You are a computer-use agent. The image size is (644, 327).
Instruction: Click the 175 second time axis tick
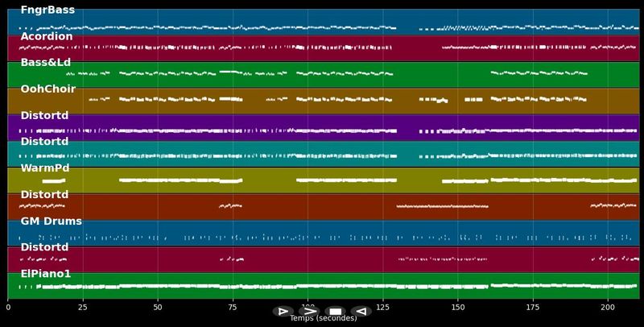click(533, 308)
